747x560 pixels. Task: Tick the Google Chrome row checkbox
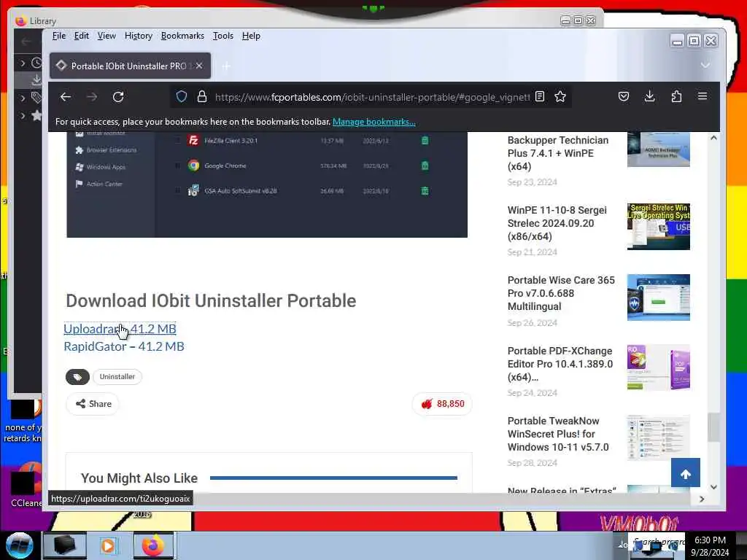[x=178, y=166]
